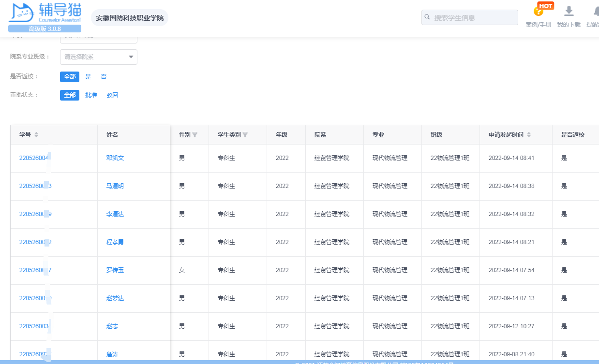Sort by 申请发起时间 column arrows

[x=529, y=135]
